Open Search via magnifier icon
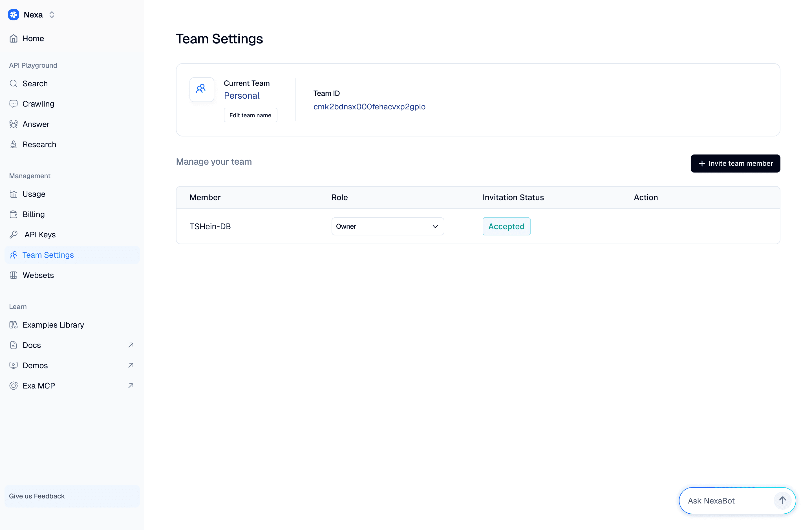The width and height of the screenshot is (812, 530). point(13,83)
